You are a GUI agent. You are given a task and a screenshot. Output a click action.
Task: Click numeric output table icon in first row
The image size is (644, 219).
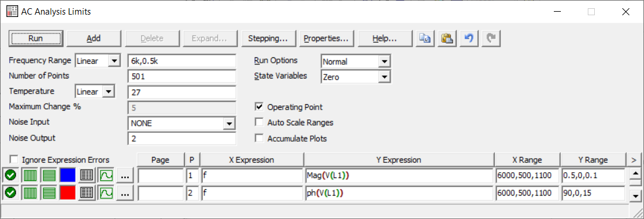(x=87, y=176)
